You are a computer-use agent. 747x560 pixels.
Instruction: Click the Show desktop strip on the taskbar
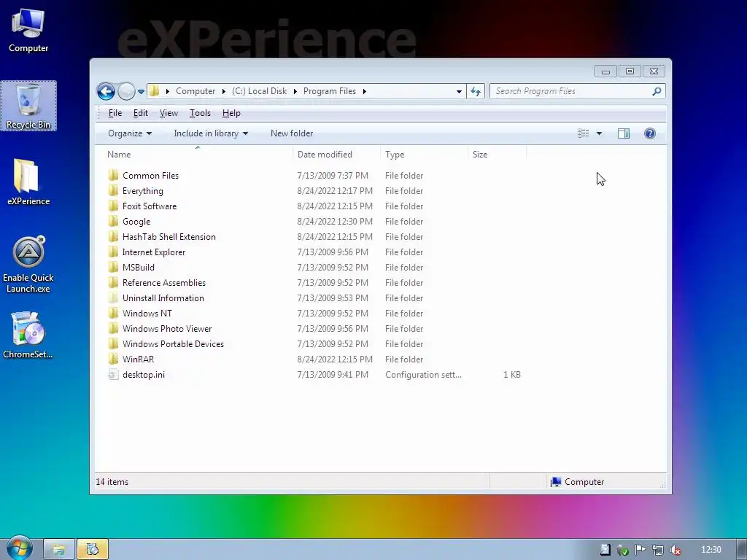741,550
